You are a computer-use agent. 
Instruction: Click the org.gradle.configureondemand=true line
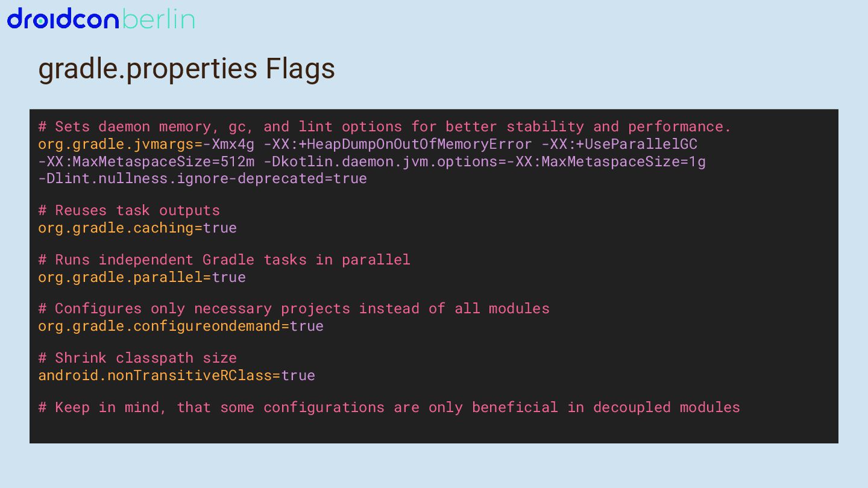[x=181, y=326]
